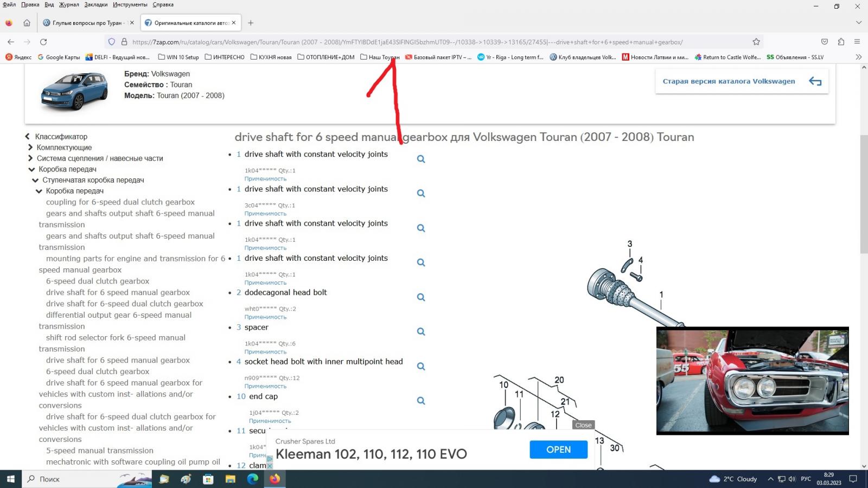Open the Правка menu
This screenshot has height=488, width=868.
pos(30,4)
